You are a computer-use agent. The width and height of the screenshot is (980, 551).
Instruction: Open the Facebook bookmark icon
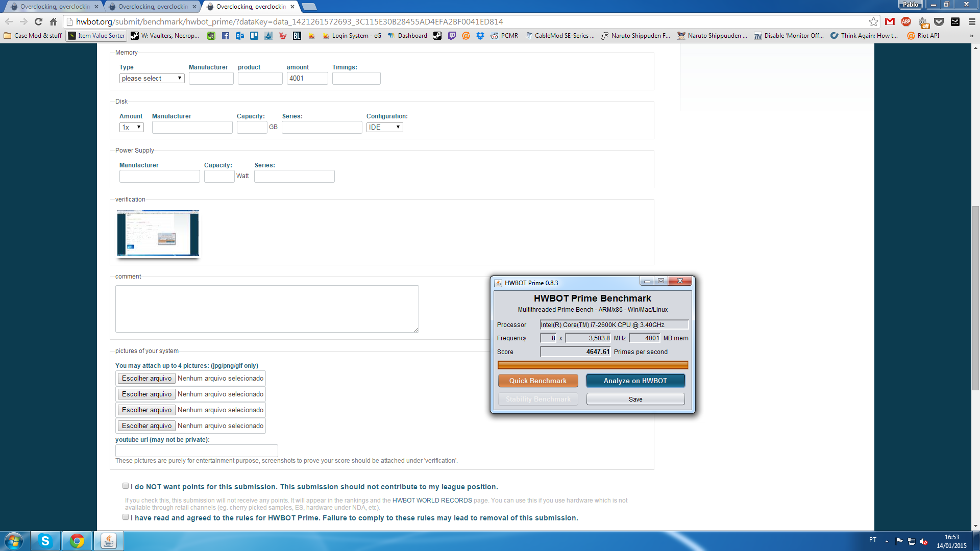click(225, 36)
